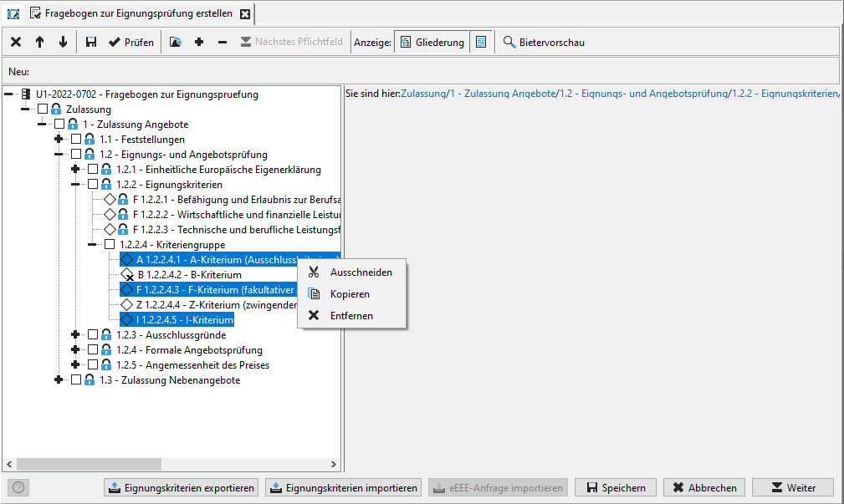Select F 1.2.2.4.3 - F-Kriterium tree item
The image size is (844, 504).
click(209, 290)
